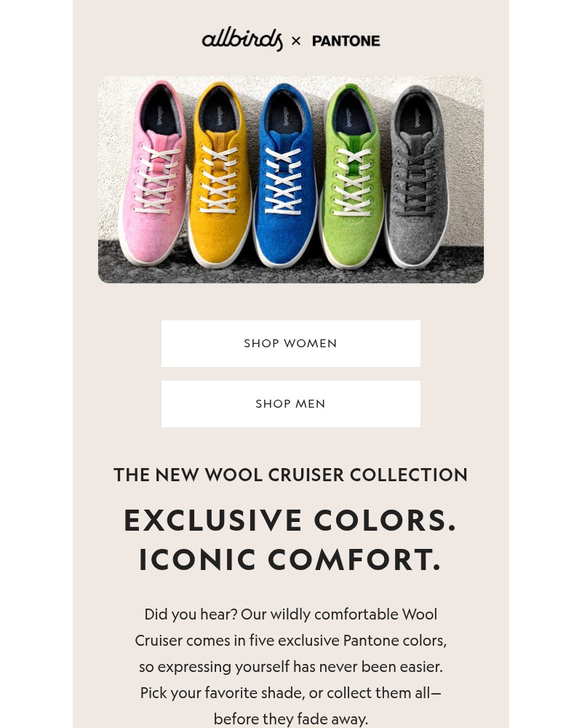Screen dimensions: 582x728
Task: Select the blue wool sneaker
Action: (284, 175)
